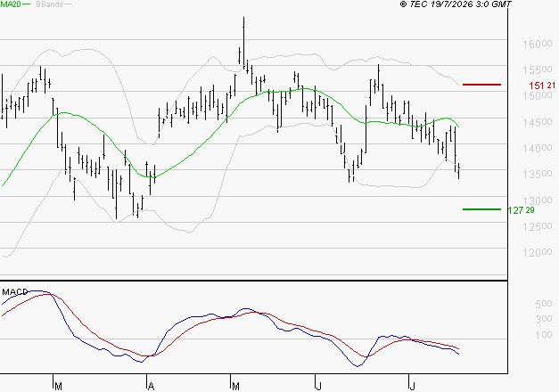Click the MACD 500 scale label

click(544, 304)
